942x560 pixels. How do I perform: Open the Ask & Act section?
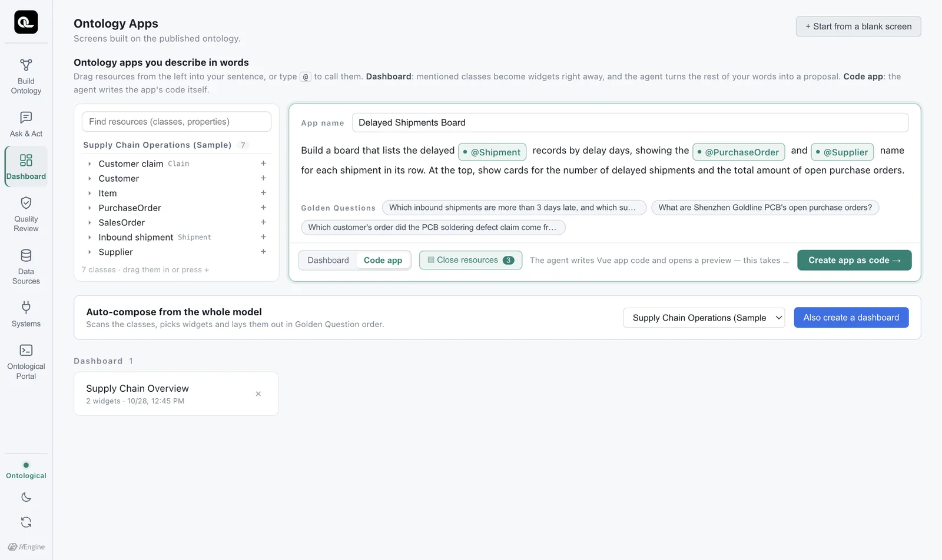(26, 125)
